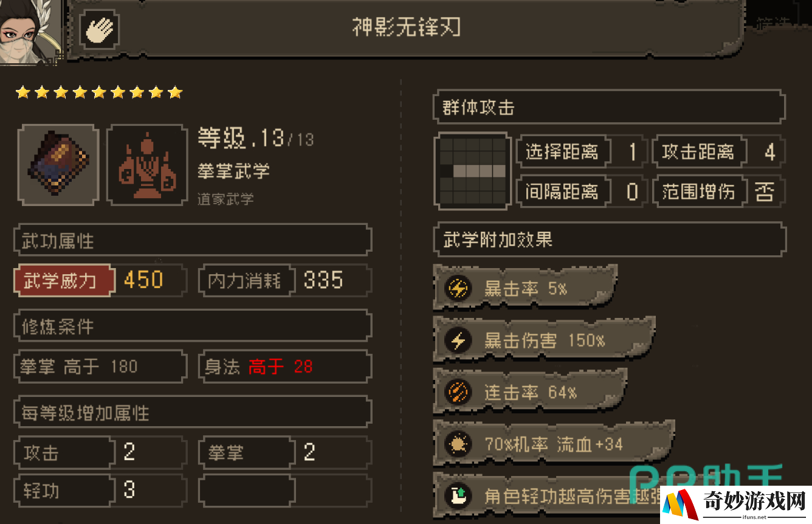Click the 群体攻击 section header
The height and width of the screenshot is (524, 812).
pyautogui.click(x=609, y=108)
